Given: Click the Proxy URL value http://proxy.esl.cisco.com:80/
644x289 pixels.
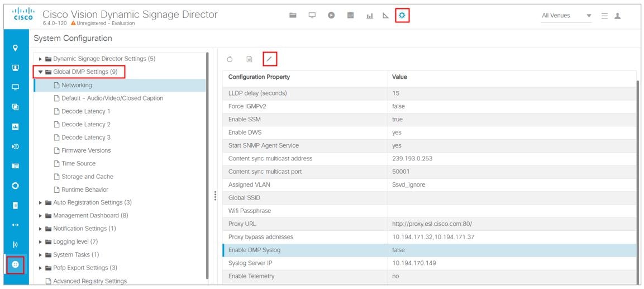Looking at the screenshot, I should pos(432,224).
